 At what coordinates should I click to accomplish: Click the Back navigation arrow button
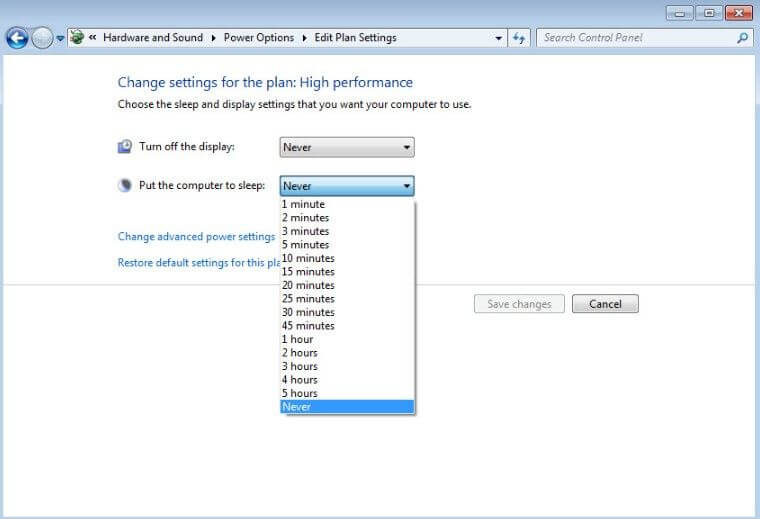16,38
